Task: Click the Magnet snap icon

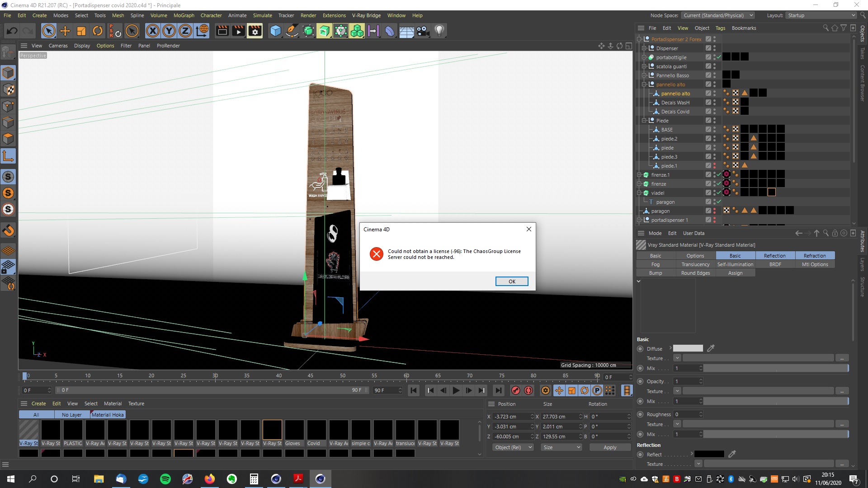Action: click(x=8, y=231)
